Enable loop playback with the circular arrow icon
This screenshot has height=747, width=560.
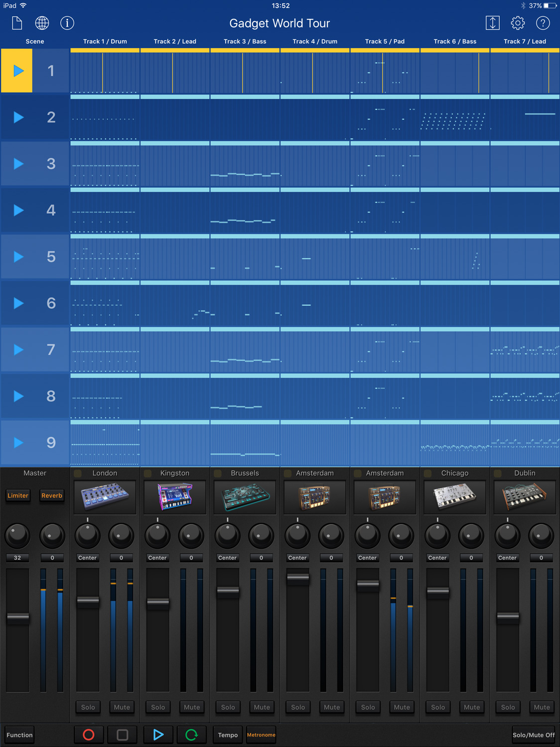pyautogui.click(x=192, y=735)
